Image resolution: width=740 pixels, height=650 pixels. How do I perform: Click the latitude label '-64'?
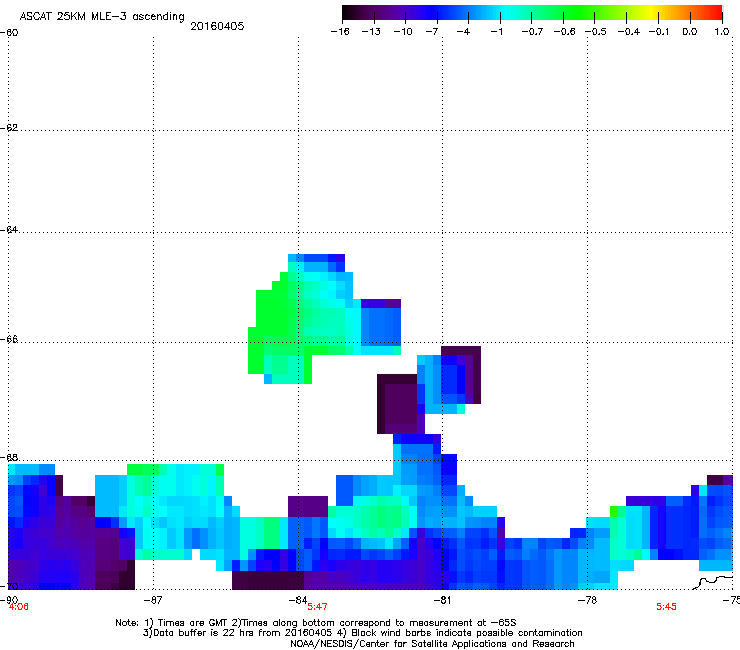(x=9, y=230)
